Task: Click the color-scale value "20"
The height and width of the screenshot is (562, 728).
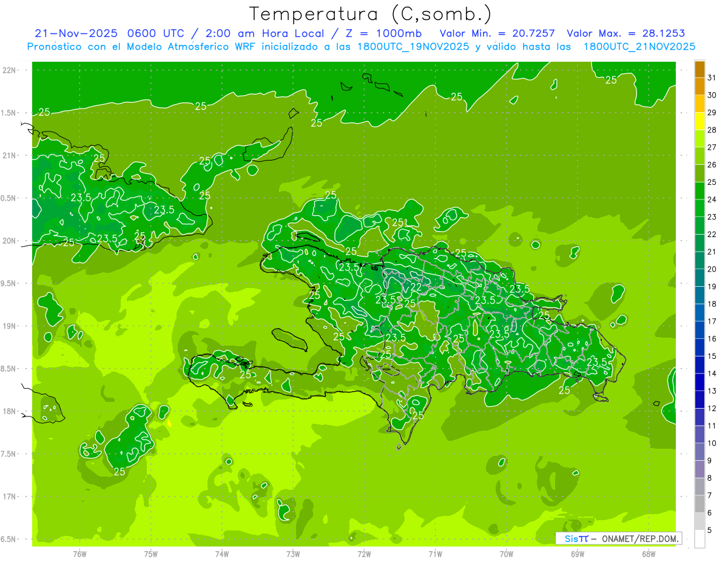Action: tap(712, 269)
